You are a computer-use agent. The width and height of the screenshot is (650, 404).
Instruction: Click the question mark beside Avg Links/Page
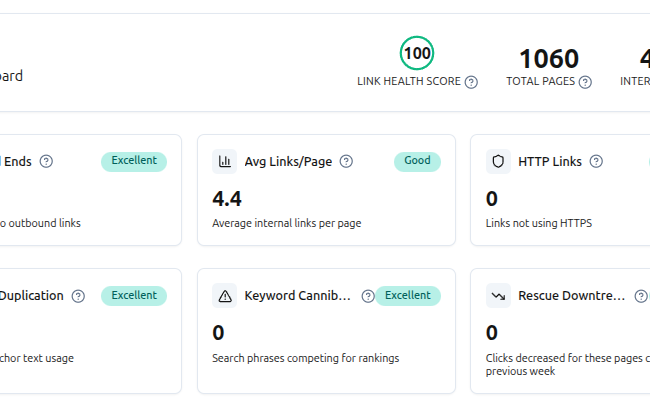[346, 161]
